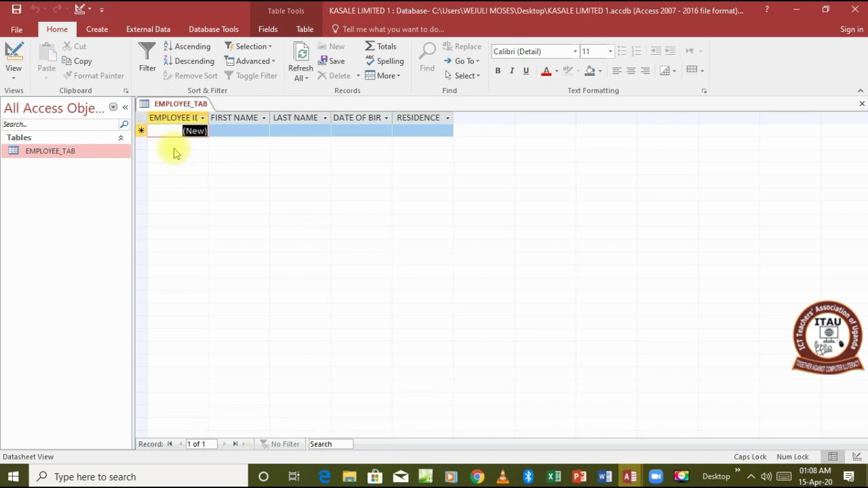The height and width of the screenshot is (488, 868).
Task: Align text right
Action: coord(645,70)
